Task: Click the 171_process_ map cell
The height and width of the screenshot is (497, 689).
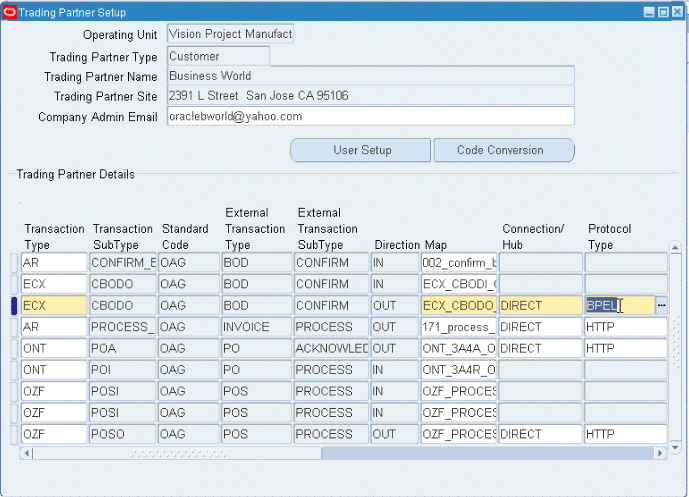Action: click(459, 327)
